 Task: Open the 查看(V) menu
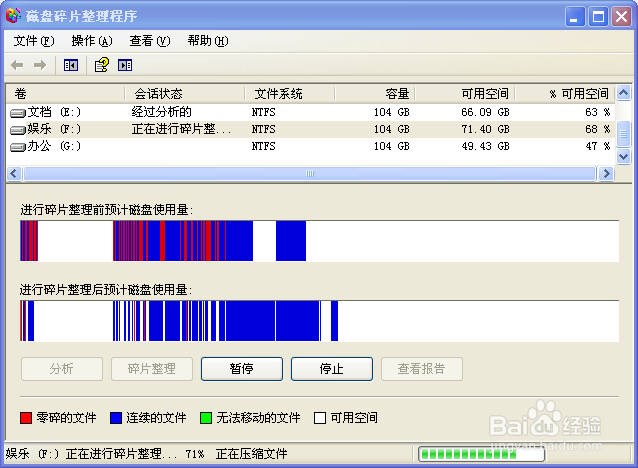150,41
